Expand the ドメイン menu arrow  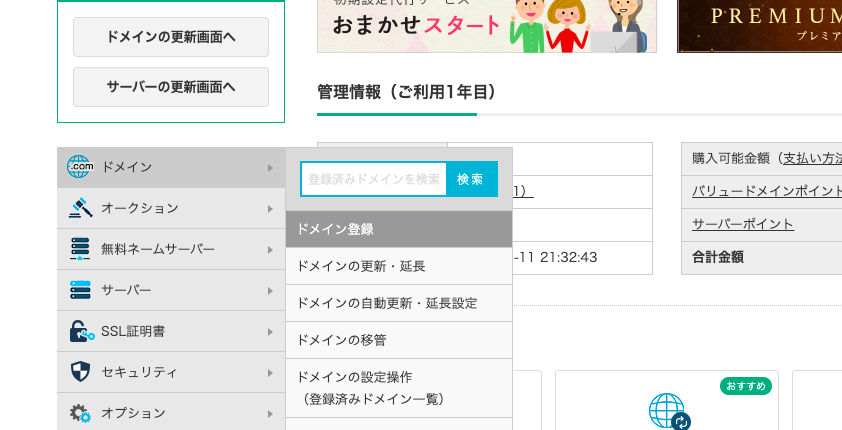(270, 168)
